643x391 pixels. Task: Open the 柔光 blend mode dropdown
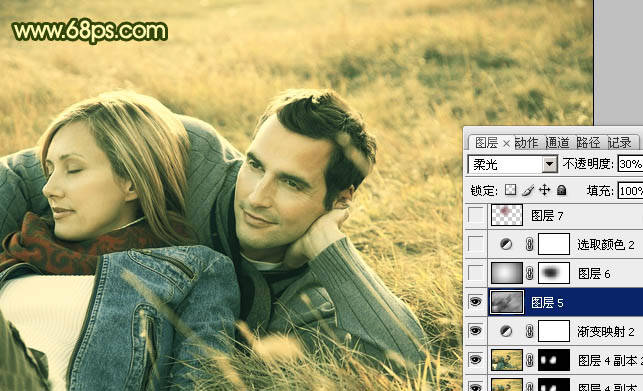coord(513,165)
